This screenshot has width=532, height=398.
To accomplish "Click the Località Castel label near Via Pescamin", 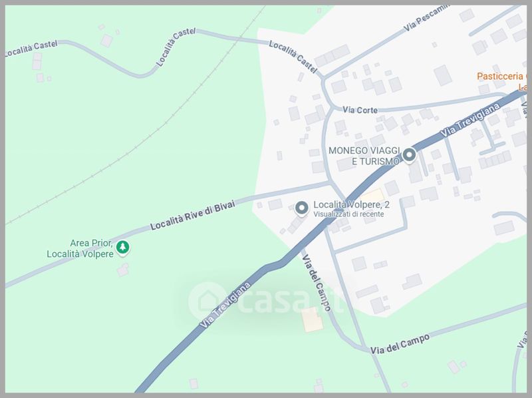I will point(293,57).
